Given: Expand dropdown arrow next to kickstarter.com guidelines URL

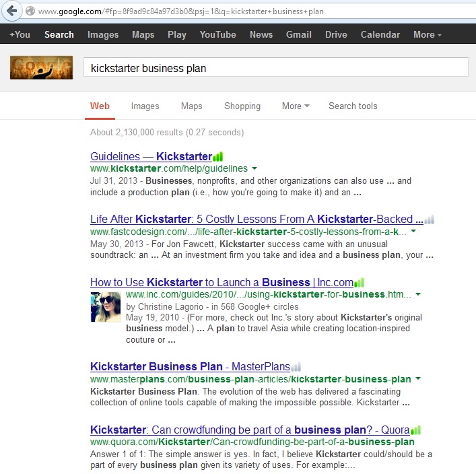Looking at the screenshot, I should pyautogui.click(x=254, y=168).
